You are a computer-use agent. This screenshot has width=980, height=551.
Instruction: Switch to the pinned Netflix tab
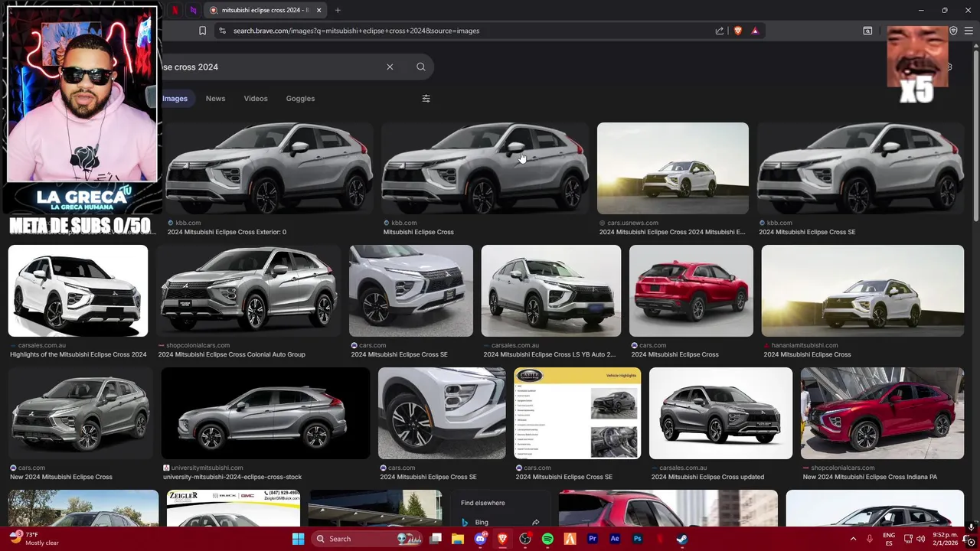(x=175, y=10)
